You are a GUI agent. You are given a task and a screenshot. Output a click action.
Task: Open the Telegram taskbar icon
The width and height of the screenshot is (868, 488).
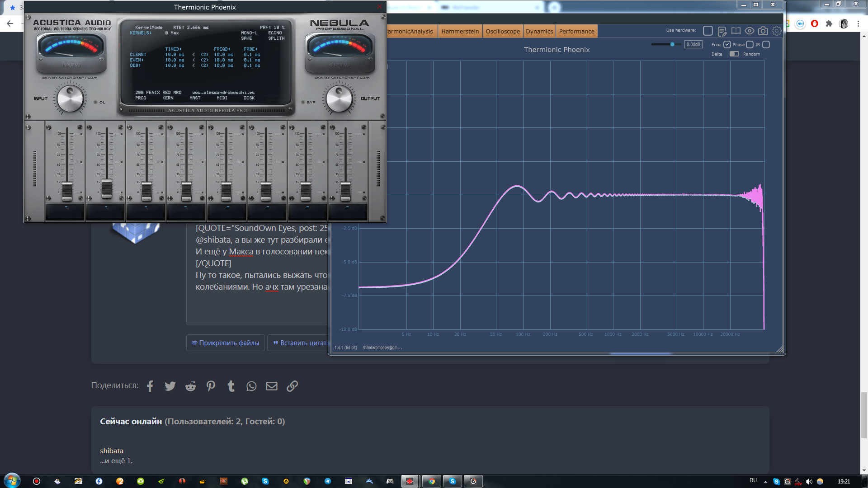coord(328,481)
